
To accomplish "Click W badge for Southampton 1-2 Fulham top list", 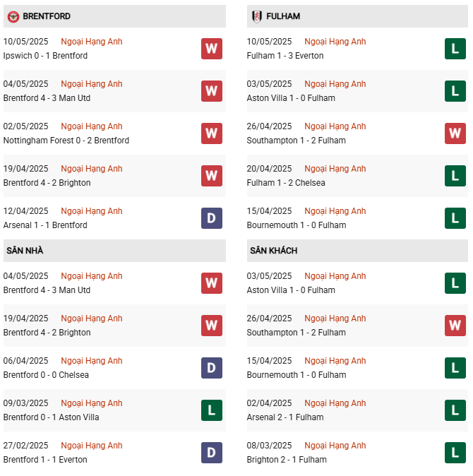I will (455, 133).
